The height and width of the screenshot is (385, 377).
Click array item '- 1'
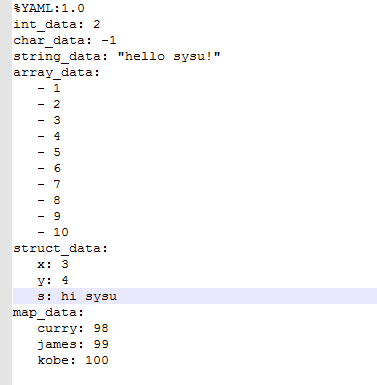[x=49, y=88]
